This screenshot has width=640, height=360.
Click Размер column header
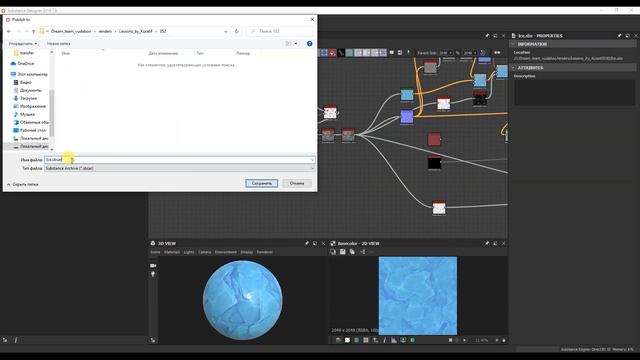pos(243,53)
